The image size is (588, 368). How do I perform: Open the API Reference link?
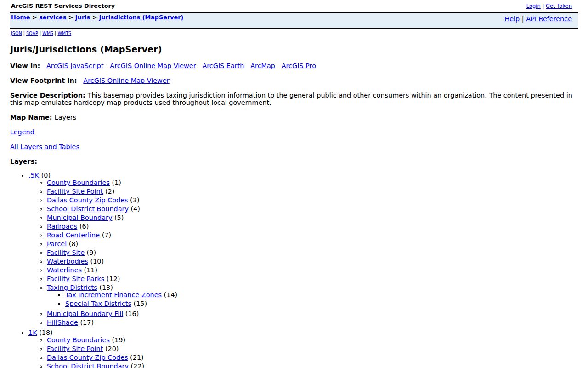tap(549, 19)
